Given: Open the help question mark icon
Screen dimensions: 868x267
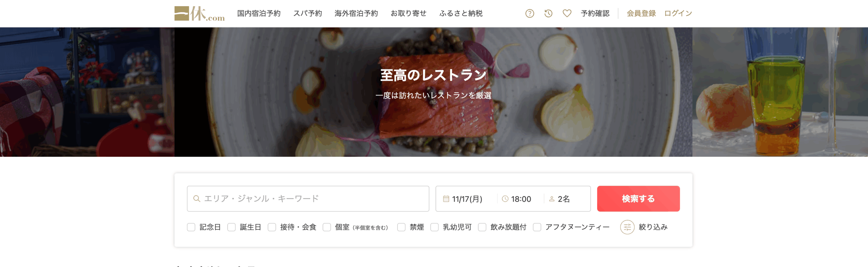Looking at the screenshot, I should (x=530, y=14).
